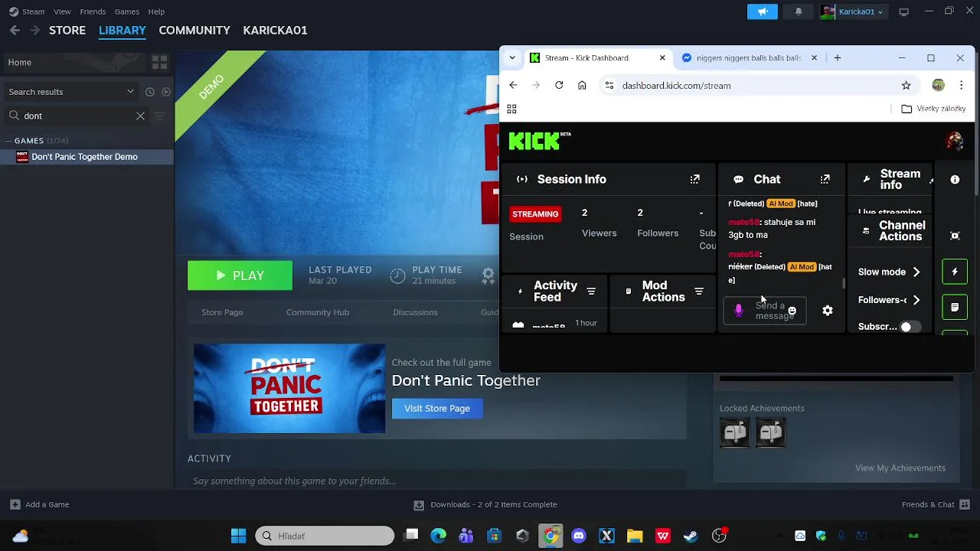Pop out the Session Info panel
The image size is (980, 551).
(694, 179)
